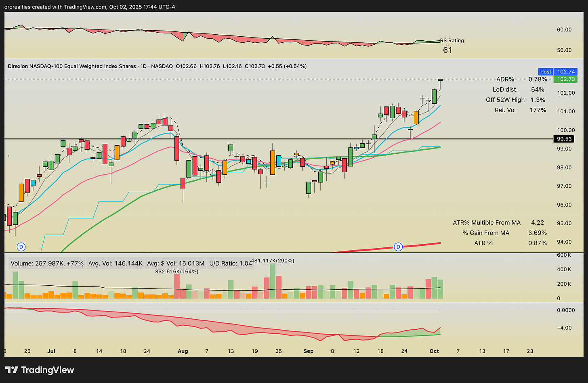The height and width of the screenshot is (383, 588).
Task: Click the Avg: $ Vol: 15.013M label
Action: point(176,264)
